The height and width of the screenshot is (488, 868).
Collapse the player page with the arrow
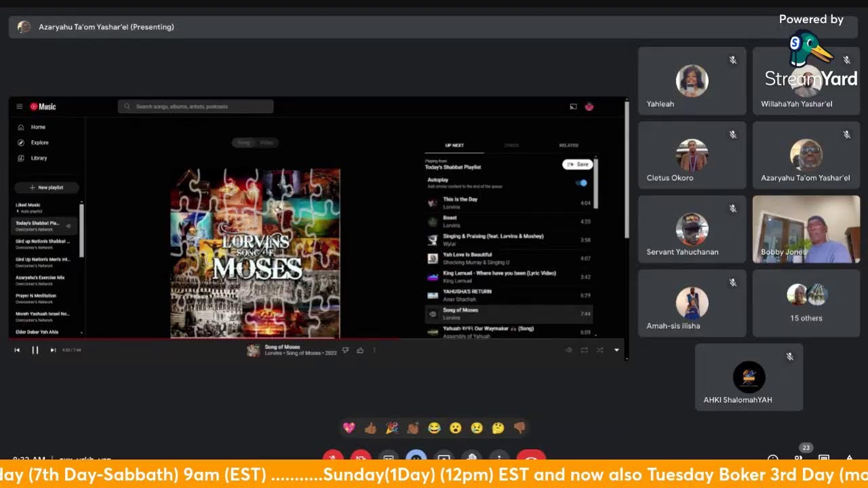pos(616,350)
